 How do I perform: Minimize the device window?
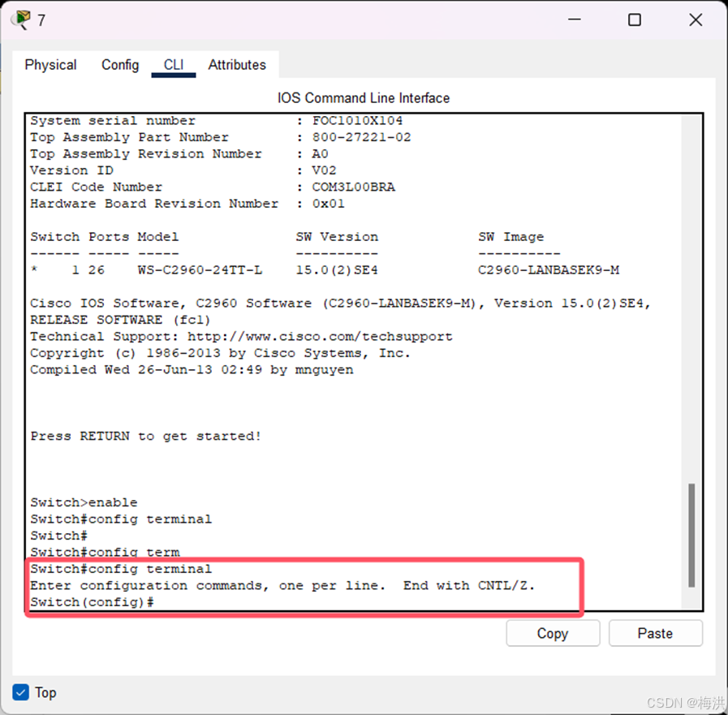[x=575, y=19]
